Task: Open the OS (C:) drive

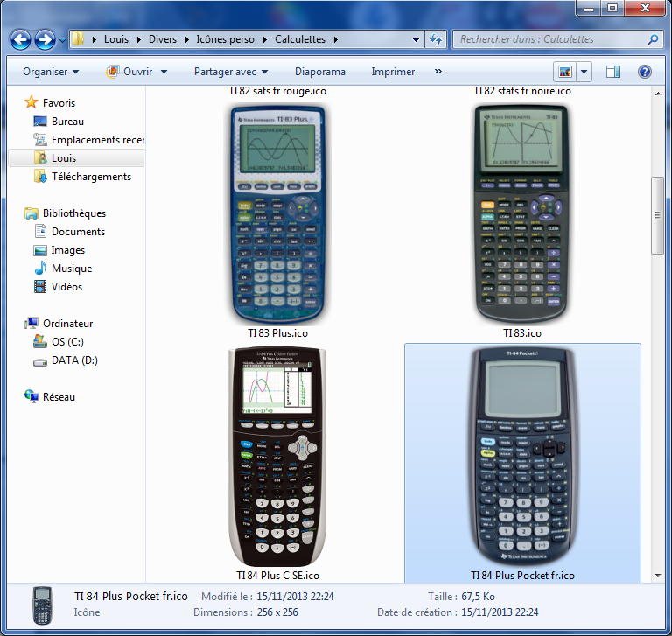Action: (59, 341)
